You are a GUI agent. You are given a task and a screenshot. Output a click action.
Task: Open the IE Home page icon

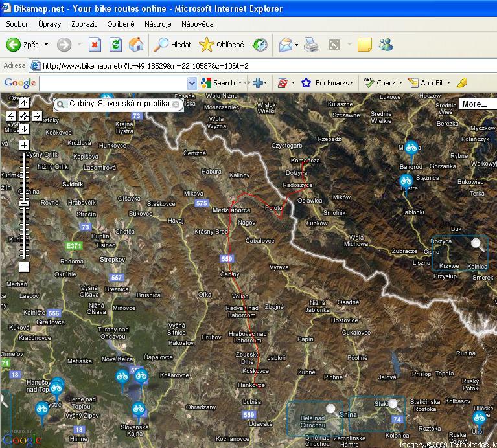(136, 45)
